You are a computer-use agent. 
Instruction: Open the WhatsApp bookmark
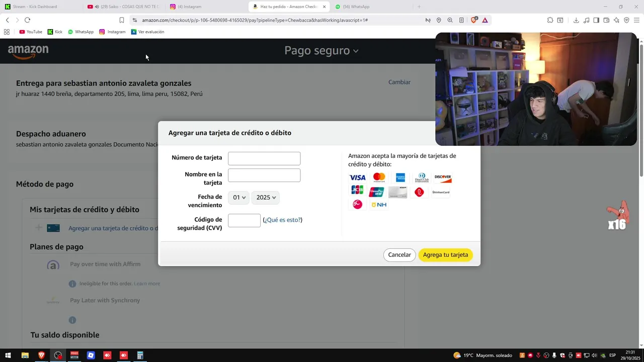click(x=80, y=32)
